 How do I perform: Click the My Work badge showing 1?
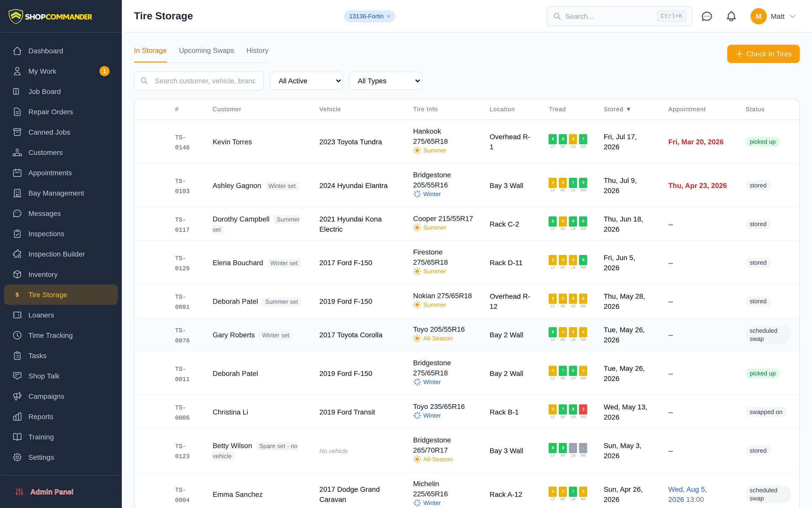pyautogui.click(x=105, y=71)
